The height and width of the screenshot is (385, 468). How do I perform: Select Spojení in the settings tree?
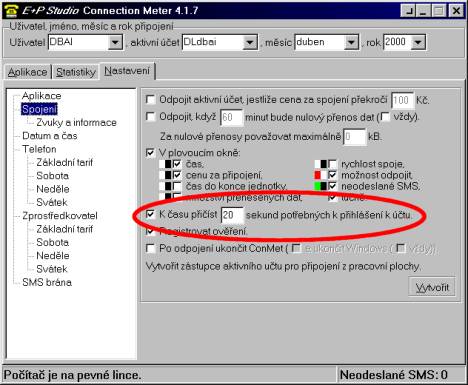pos(39,109)
